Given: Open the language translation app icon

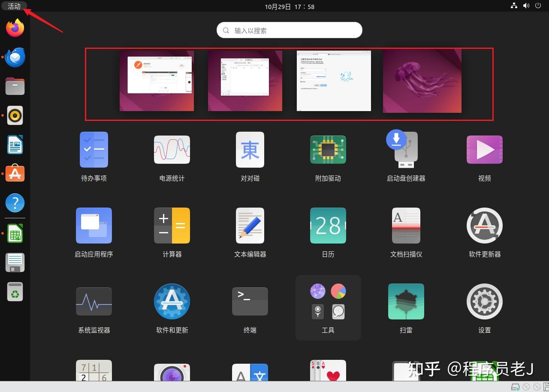Looking at the screenshot, I should point(250,372).
